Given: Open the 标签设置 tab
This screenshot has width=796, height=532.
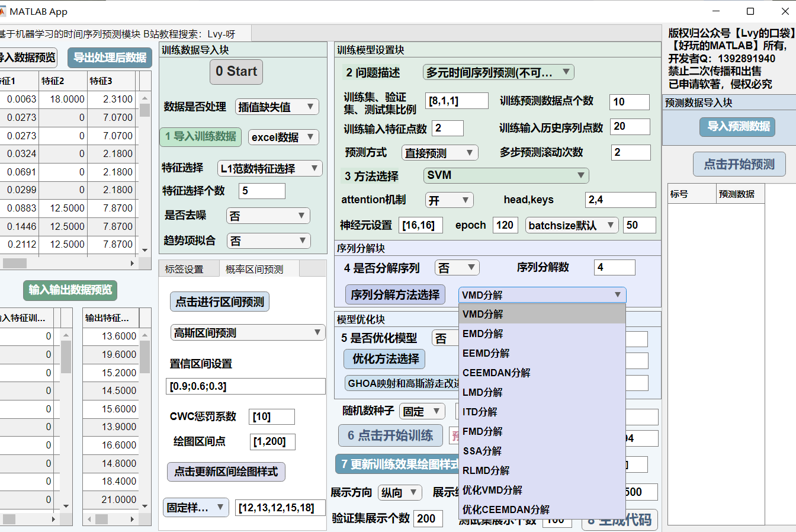Looking at the screenshot, I should point(184,269).
